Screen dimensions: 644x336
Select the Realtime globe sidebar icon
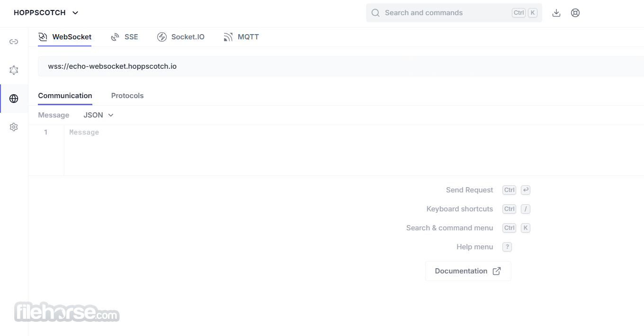pyautogui.click(x=14, y=99)
